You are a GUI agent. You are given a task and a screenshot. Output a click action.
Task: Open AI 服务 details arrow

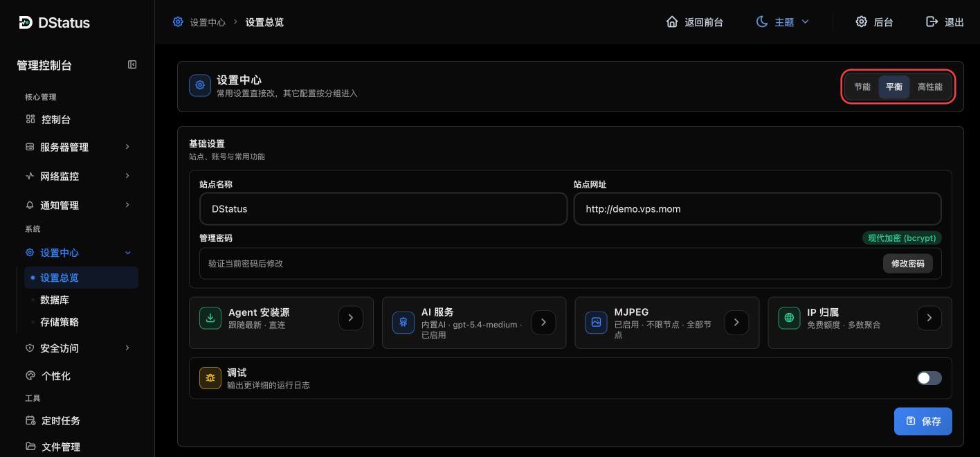[543, 322]
